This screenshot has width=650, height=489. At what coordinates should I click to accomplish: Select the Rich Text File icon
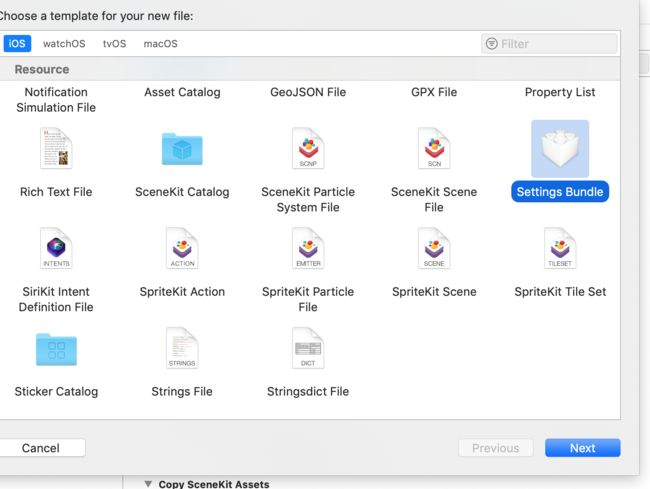pos(56,148)
